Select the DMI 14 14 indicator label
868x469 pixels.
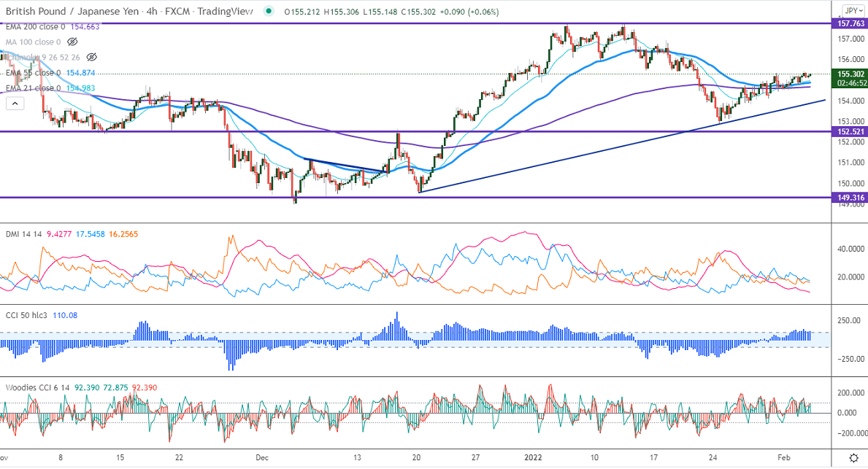tap(23, 233)
